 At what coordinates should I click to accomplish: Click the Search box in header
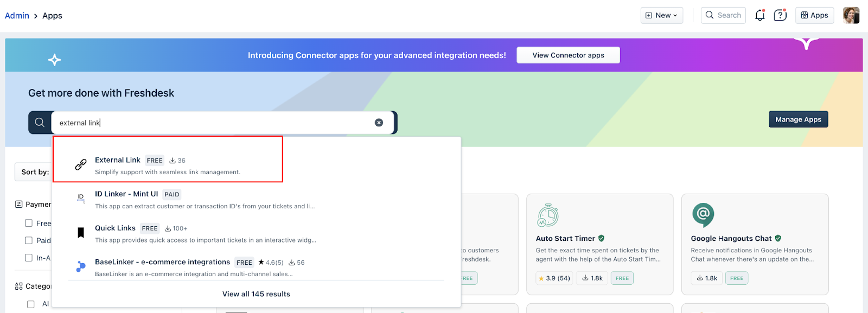tap(723, 15)
